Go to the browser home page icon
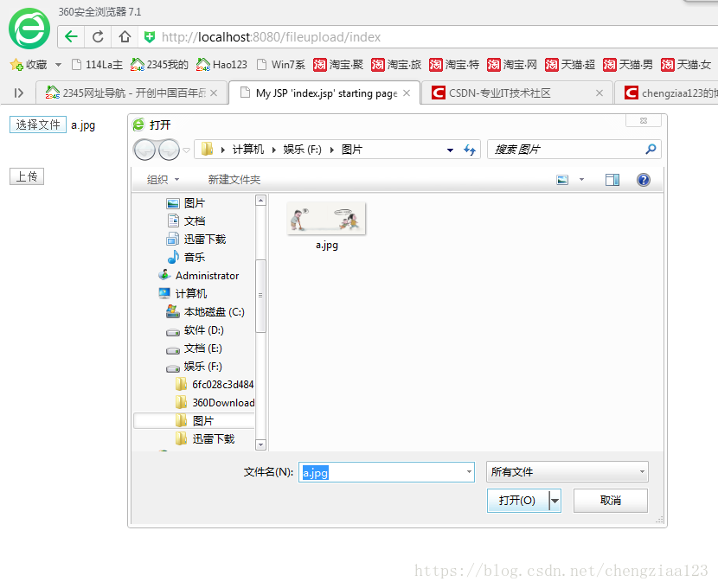Screen dimensions: 718x588 pyautogui.click(x=125, y=36)
